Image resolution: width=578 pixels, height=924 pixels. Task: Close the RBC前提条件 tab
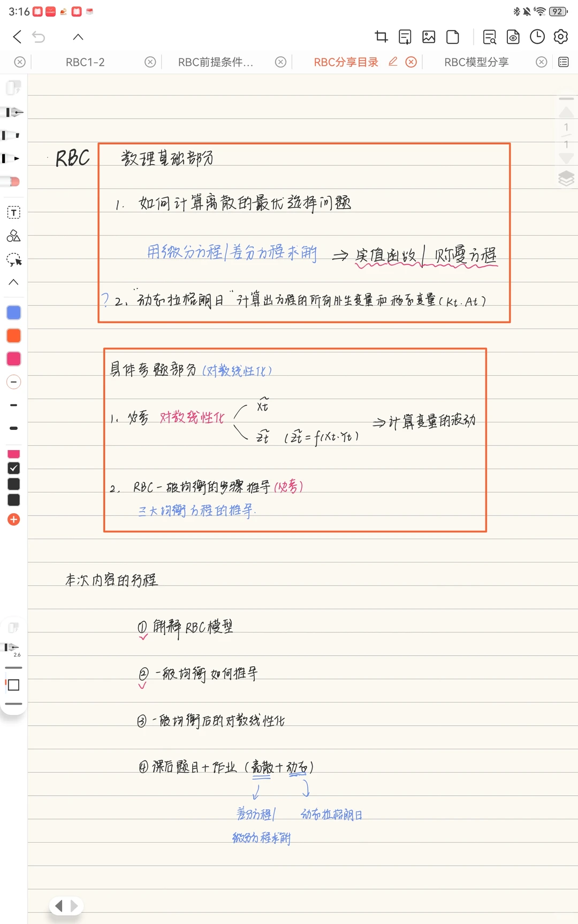[280, 62]
